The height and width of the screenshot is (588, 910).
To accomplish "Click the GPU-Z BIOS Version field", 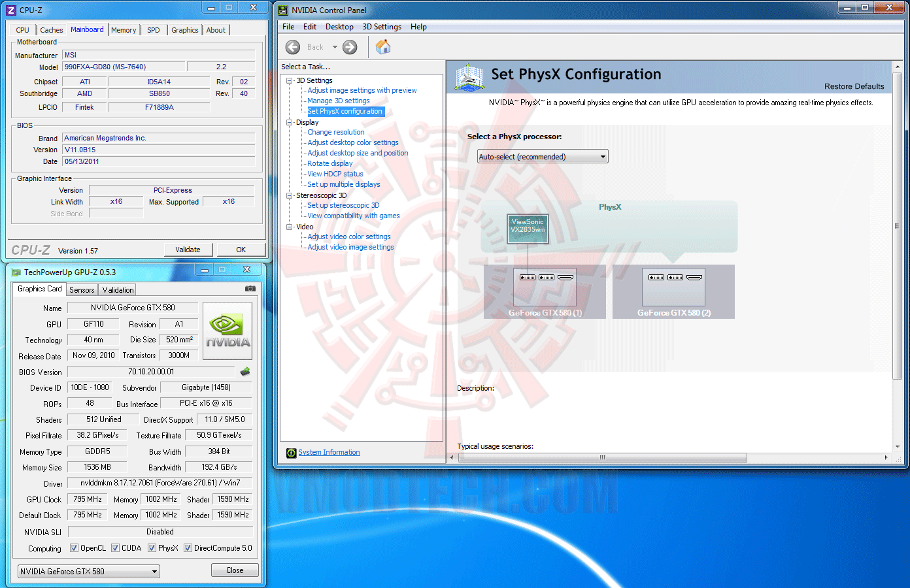I will pyautogui.click(x=151, y=372).
